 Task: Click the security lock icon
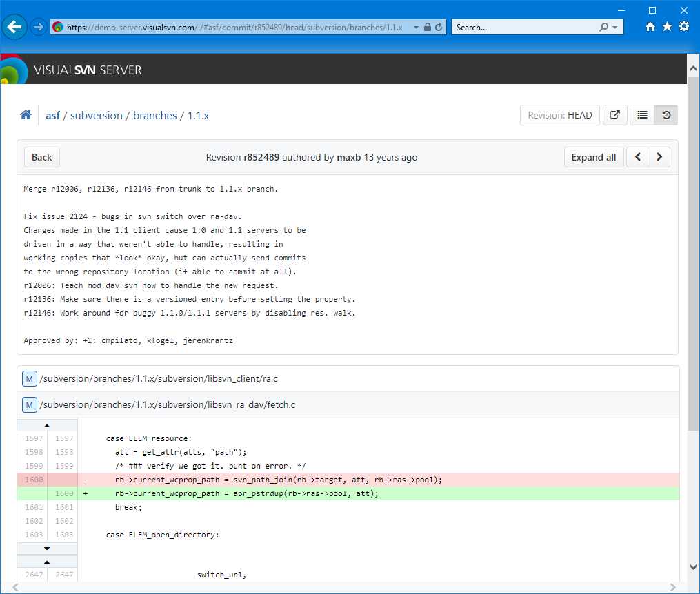pyautogui.click(x=427, y=27)
